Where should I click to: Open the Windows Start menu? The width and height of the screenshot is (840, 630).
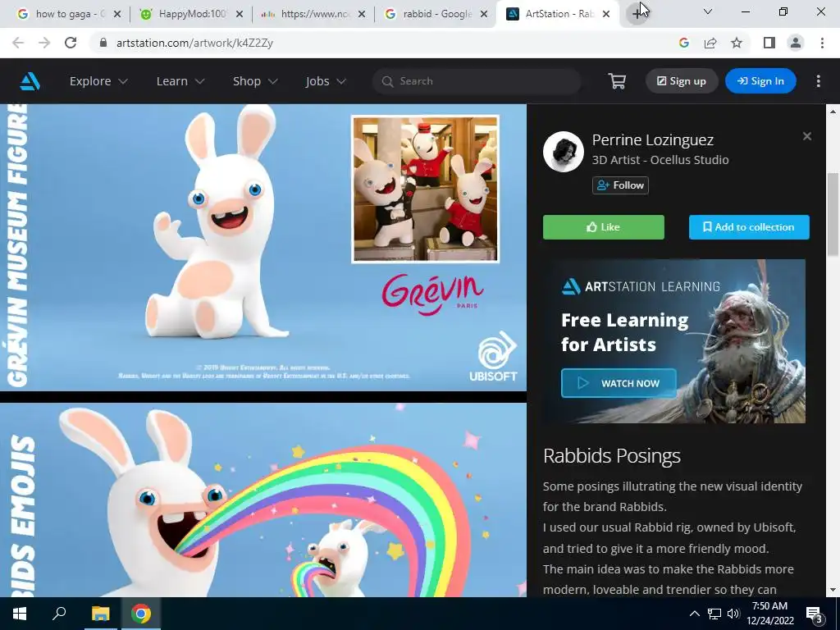click(x=20, y=614)
